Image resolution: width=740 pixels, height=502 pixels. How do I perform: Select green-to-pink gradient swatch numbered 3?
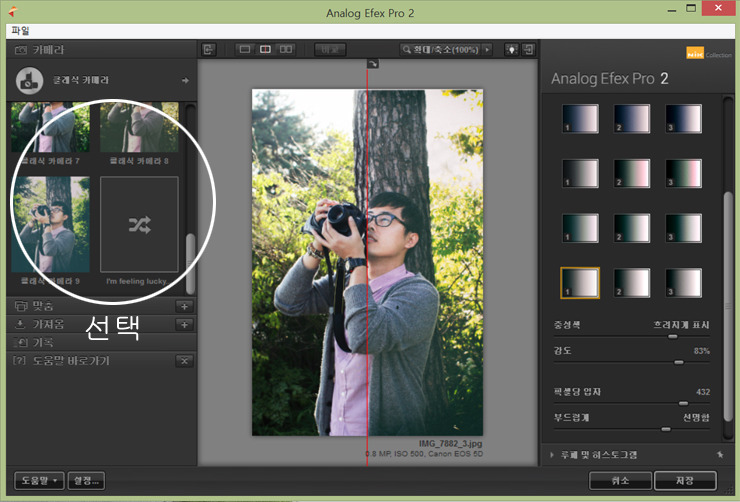click(683, 174)
